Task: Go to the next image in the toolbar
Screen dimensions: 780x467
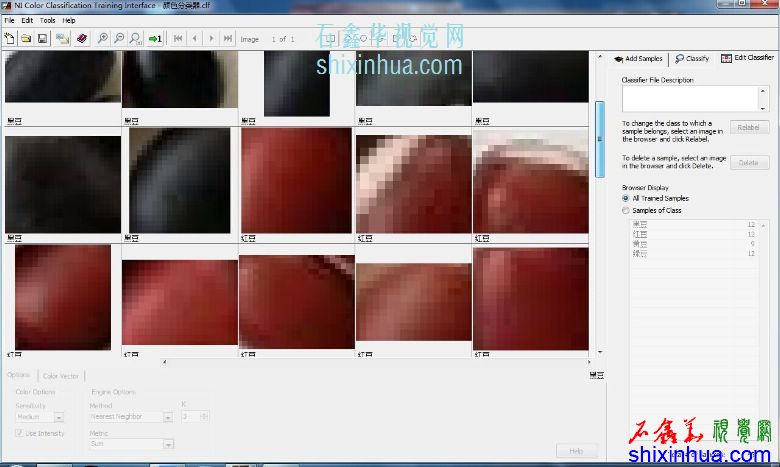Action: point(211,39)
